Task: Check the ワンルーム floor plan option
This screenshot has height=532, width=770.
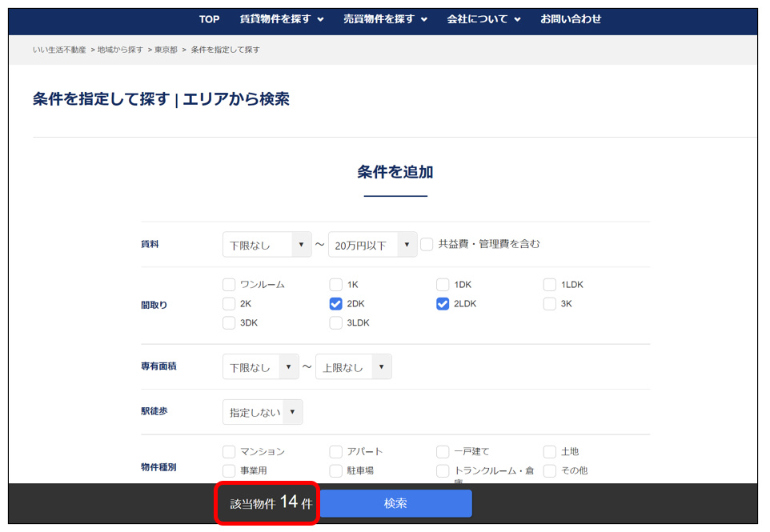Action: point(229,285)
